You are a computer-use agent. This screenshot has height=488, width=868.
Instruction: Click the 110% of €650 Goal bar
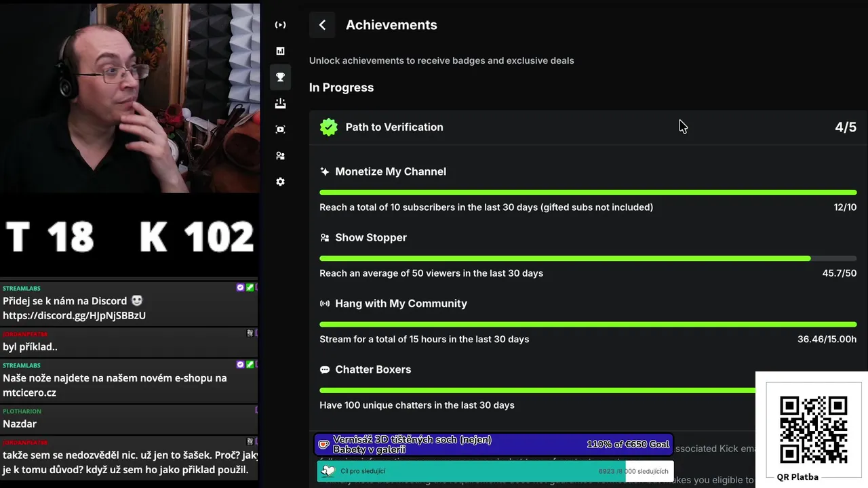494,445
